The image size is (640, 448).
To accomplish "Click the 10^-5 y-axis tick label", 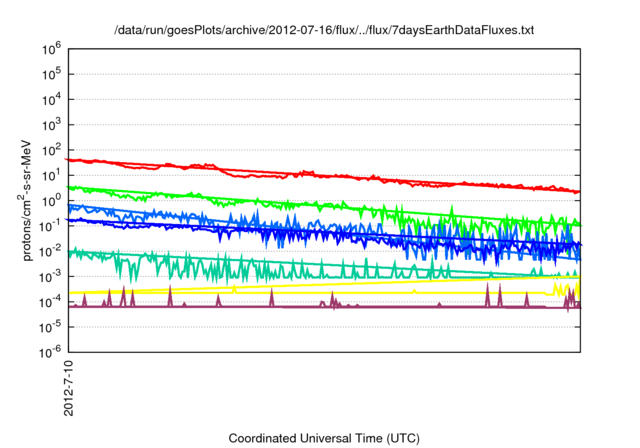I will (51, 327).
